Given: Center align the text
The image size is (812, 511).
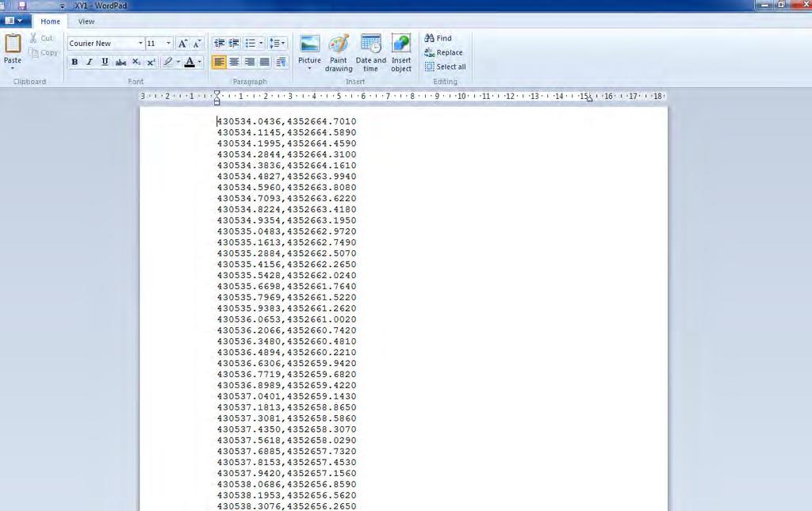Looking at the screenshot, I should [x=234, y=62].
